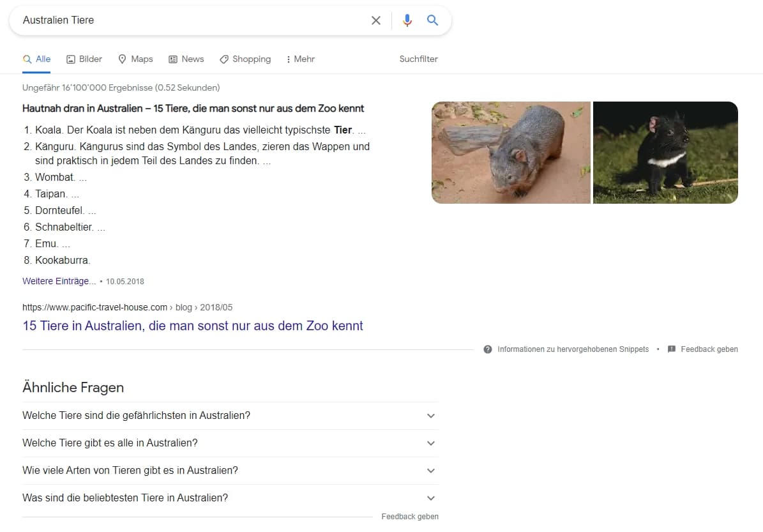Open the News search tab
Image resolution: width=763 pixels, height=532 pixels.
click(186, 59)
